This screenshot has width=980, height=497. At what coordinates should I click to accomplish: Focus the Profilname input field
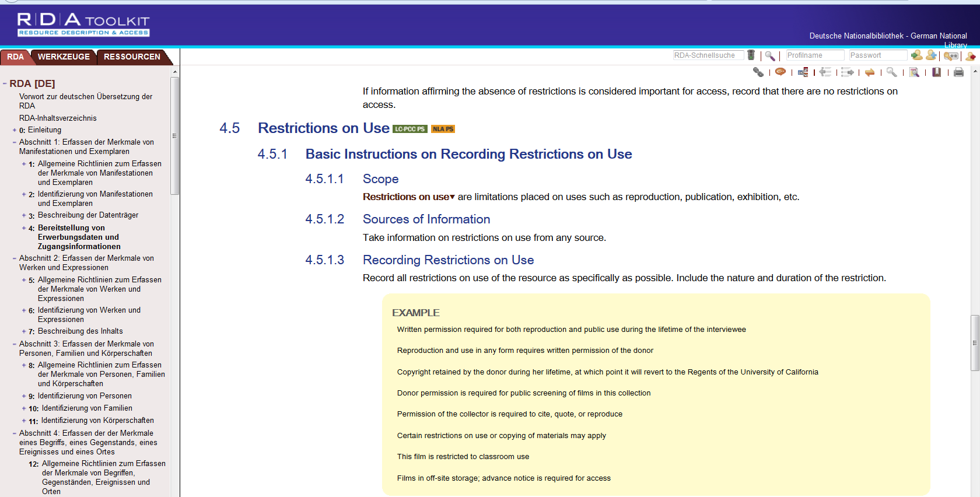815,55
